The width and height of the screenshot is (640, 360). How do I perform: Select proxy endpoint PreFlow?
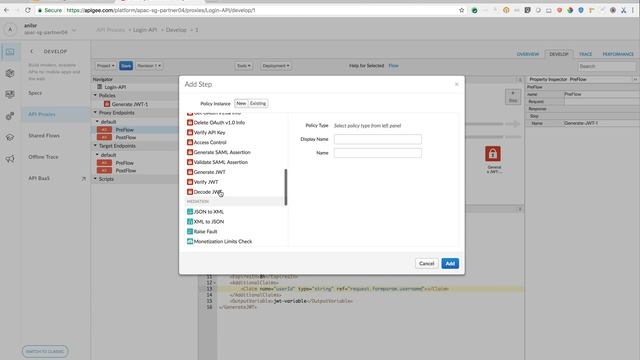pyautogui.click(x=124, y=129)
